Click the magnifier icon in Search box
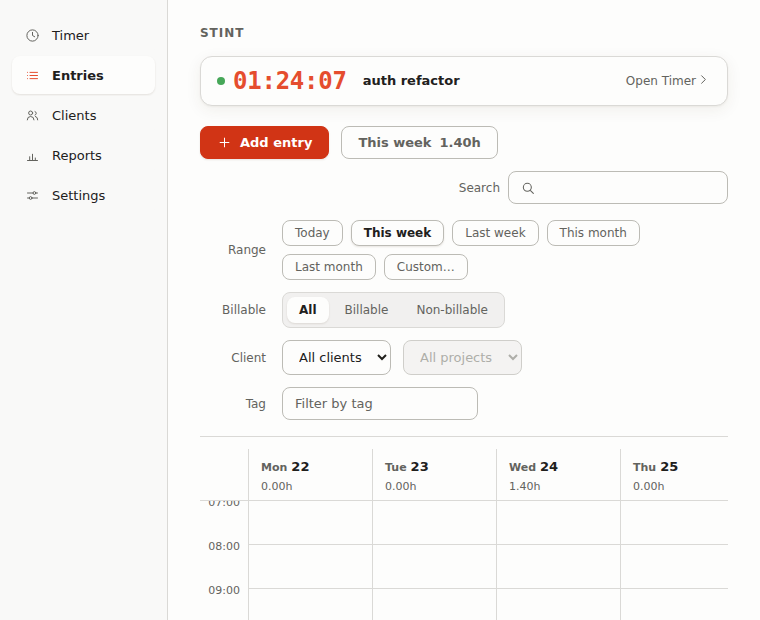Image resolution: width=760 pixels, height=620 pixels. click(528, 188)
